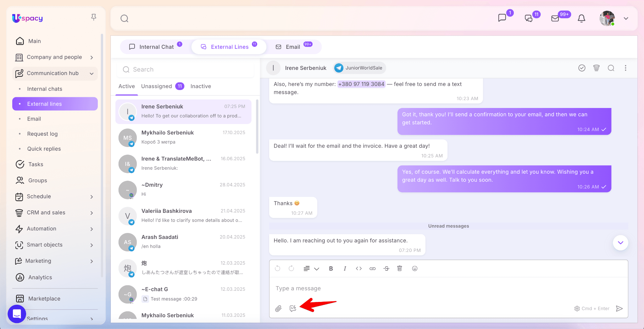Click the phone number +380 97 119 3084
The image size is (644, 329).
pos(361,84)
